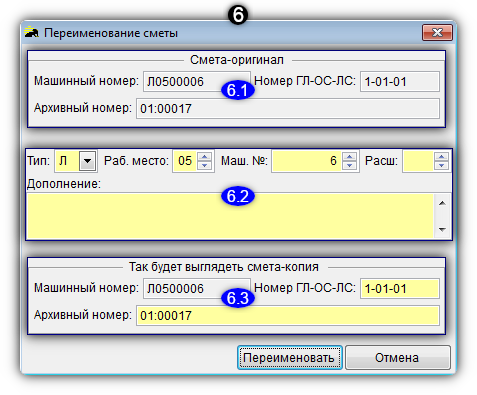Click Номер ГЛ-ОС-ЛС field in Смета-оригинал
This screenshot has width=477, height=395.
pos(400,82)
